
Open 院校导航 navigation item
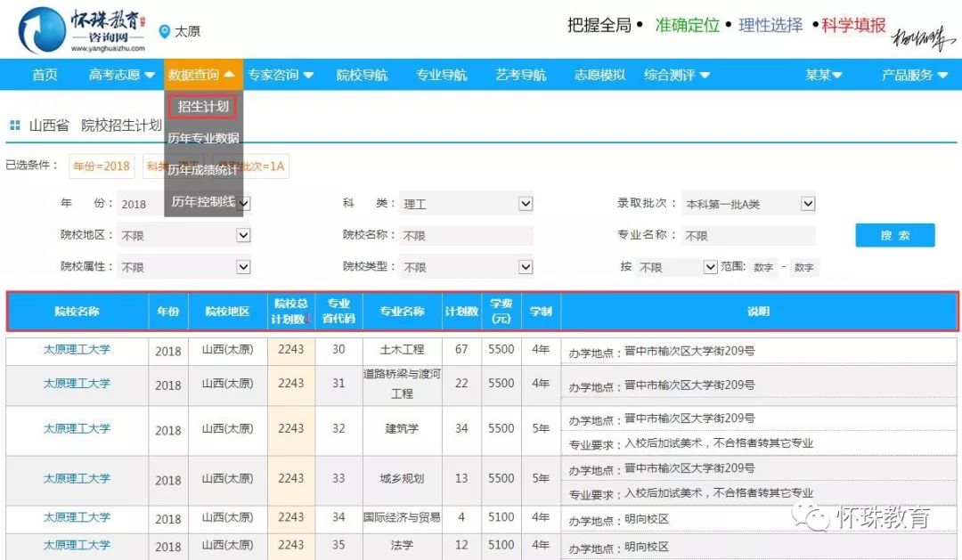[x=362, y=76]
